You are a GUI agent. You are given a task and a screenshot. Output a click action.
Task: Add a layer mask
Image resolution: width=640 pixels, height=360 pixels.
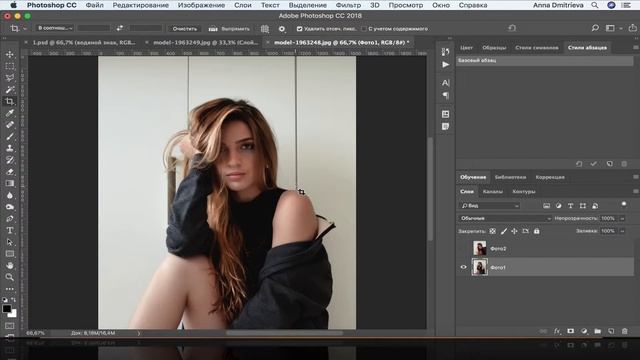tap(571, 331)
